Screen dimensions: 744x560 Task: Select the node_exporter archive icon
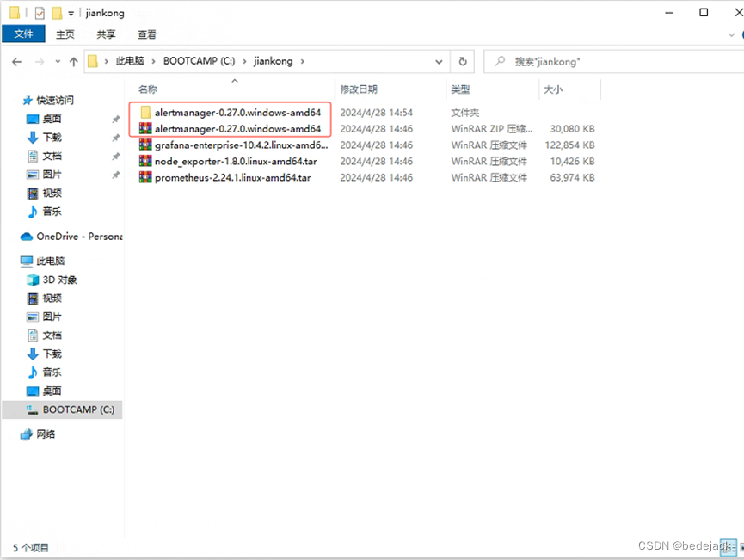click(x=145, y=161)
